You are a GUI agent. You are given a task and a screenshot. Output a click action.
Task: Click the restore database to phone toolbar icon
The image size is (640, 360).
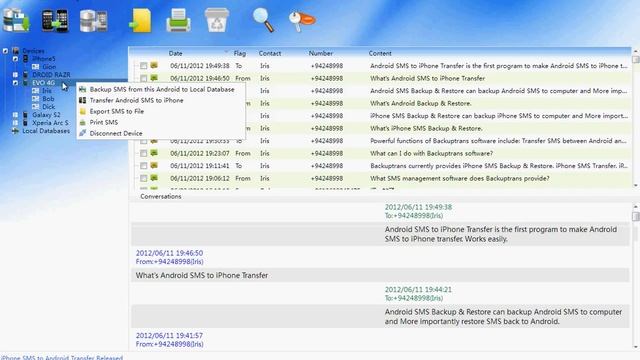click(x=93, y=20)
